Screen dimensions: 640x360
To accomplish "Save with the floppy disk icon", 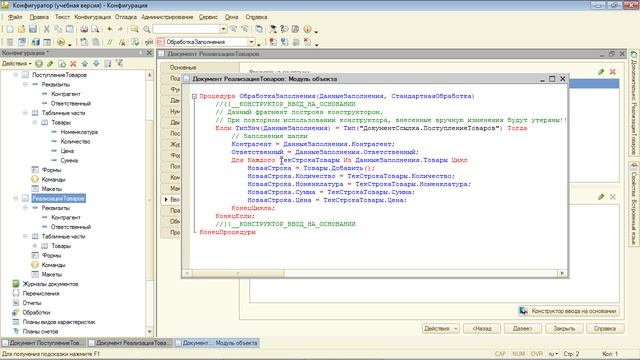I will coord(33,29).
